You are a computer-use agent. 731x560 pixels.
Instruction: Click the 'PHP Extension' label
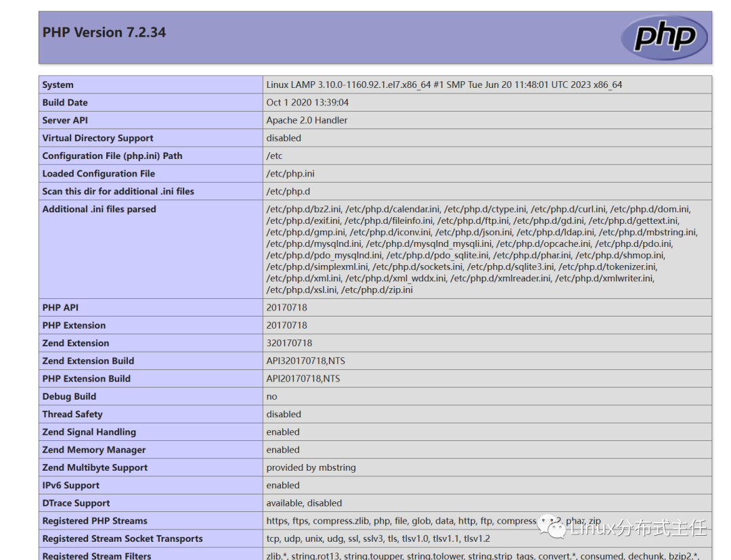pos(74,325)
